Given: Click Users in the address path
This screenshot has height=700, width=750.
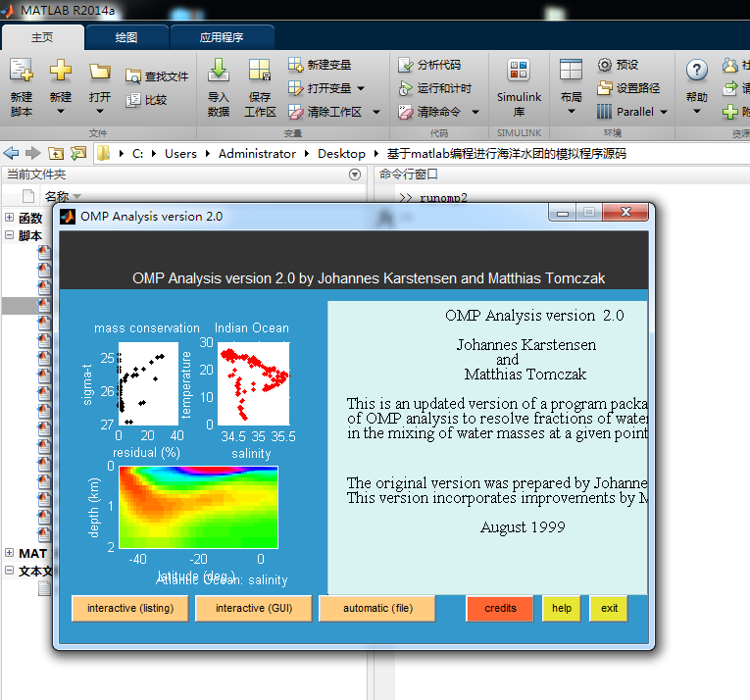Looking at the screenshot, I should (180, 154).
